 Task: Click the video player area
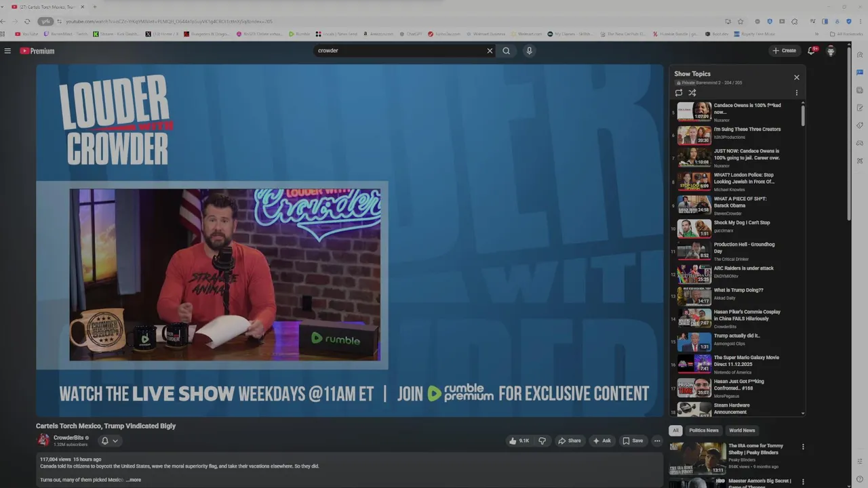[x=350, y=241]
